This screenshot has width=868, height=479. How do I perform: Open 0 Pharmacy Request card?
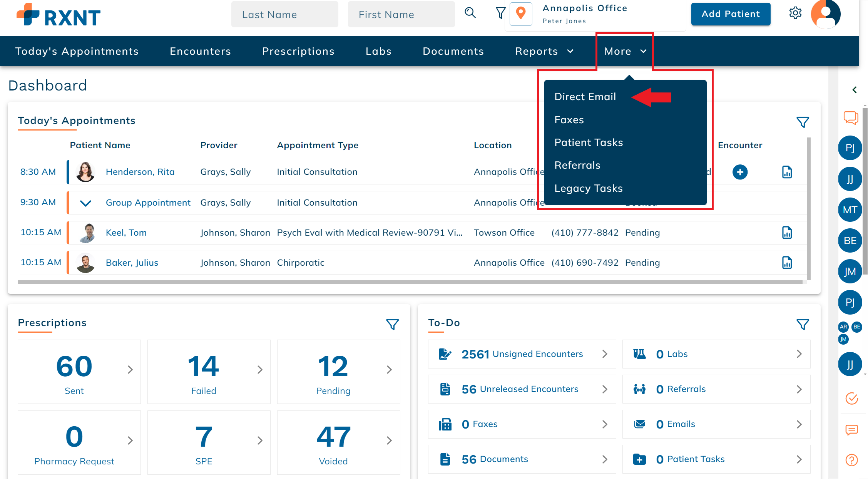point(79,442)
